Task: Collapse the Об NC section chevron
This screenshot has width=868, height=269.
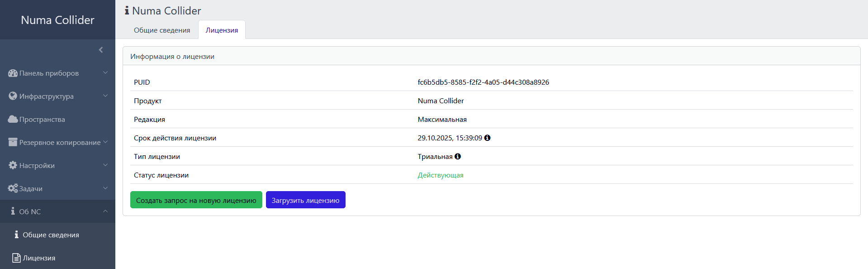Action: [x=105, y=211]
